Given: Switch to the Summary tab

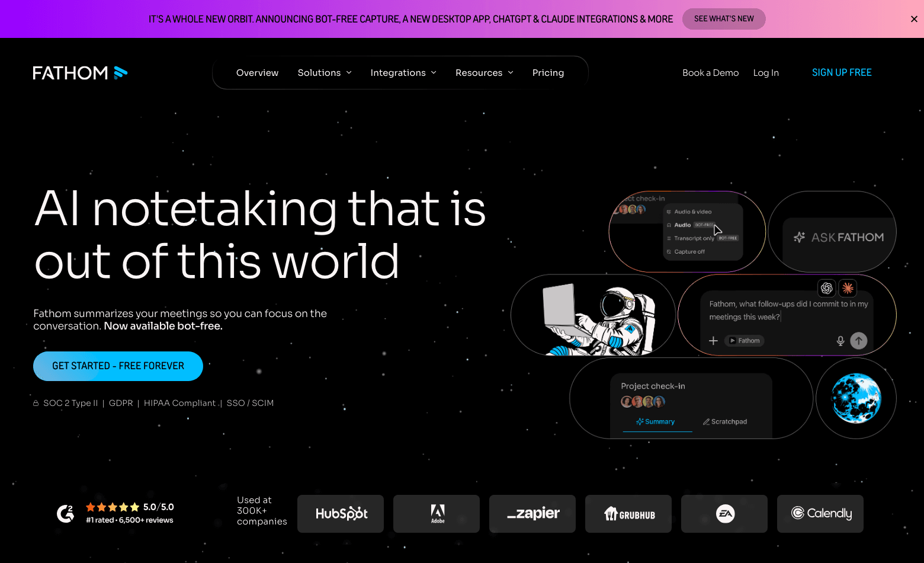Looking at the screenshot, I should pyautogui.click(x=656, y=422).
